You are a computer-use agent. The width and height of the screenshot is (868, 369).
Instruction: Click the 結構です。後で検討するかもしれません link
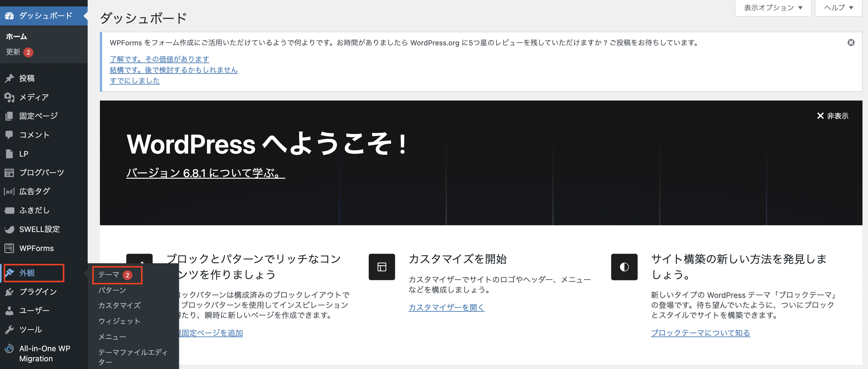pos(174,70)
